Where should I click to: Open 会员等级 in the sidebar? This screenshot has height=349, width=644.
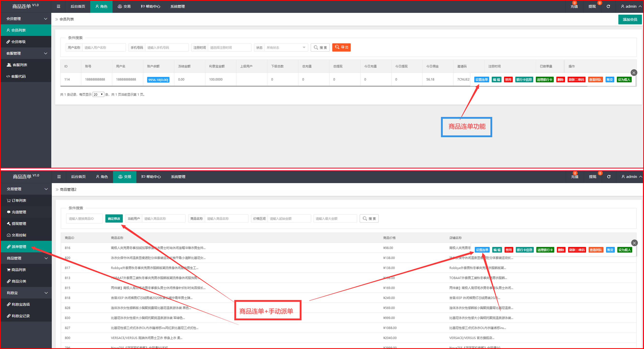tap(18, 42)
